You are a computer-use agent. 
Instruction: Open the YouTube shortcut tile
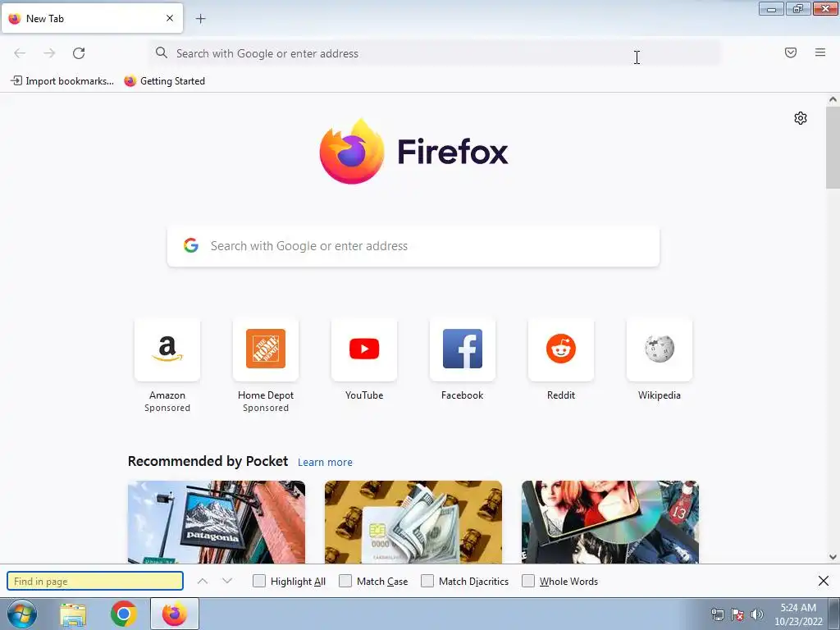click(x=364, y=349)
